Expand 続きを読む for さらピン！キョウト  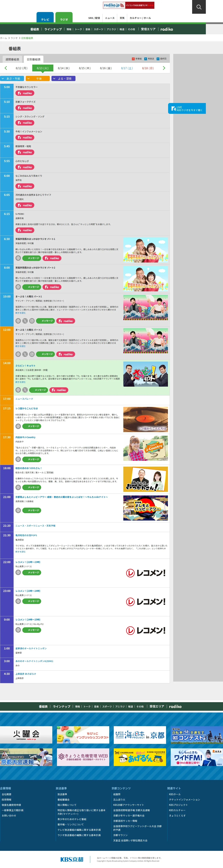20,382
